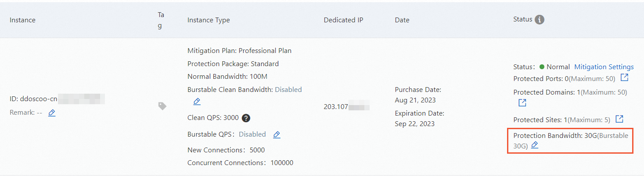Image resolution: width=644 pixels, height=176 pixels.
Task: Edit the Protection Bandwidth value
Action: click(x=534, y=145)
